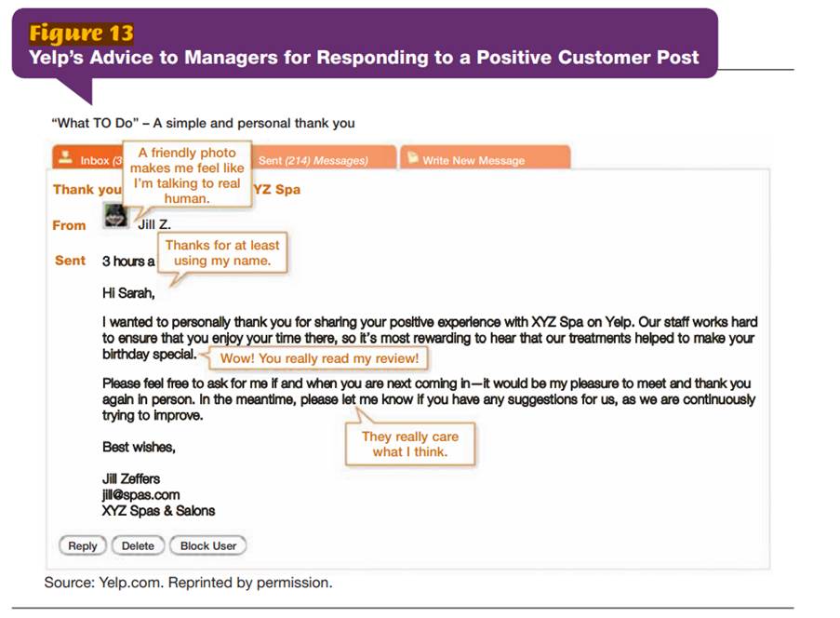This screenshot has height=618, width=840.
Task: Click the Write New Message note icon
Action: tap(412, 158)
